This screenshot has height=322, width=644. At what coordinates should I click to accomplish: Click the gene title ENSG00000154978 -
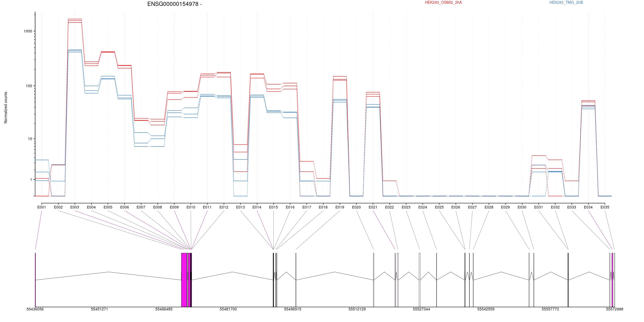coord(175,4)
